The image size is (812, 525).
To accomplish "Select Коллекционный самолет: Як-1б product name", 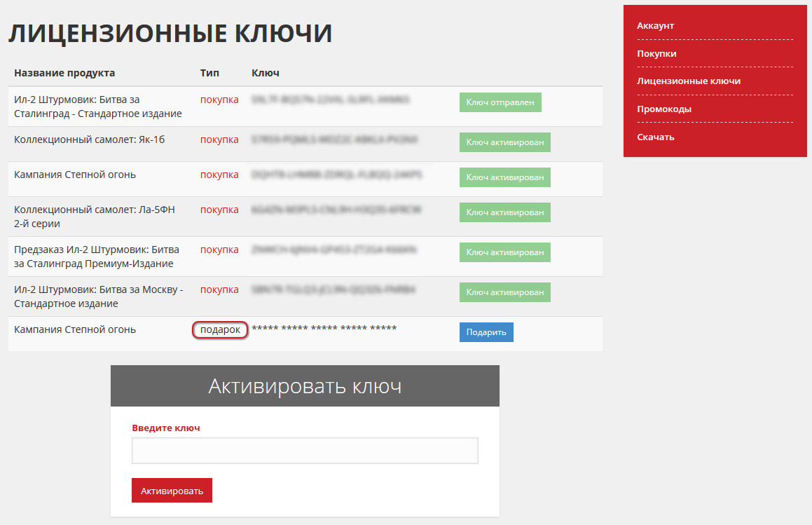I will tap(89, 139).
